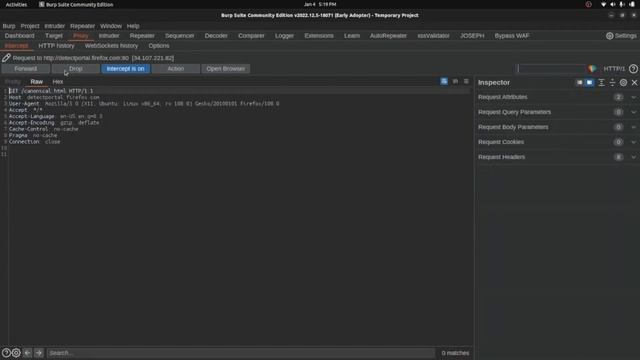This screenshot has width=640, height=360.
Task: Open the Repeater menu in menu bar
Action: (82, 26)
